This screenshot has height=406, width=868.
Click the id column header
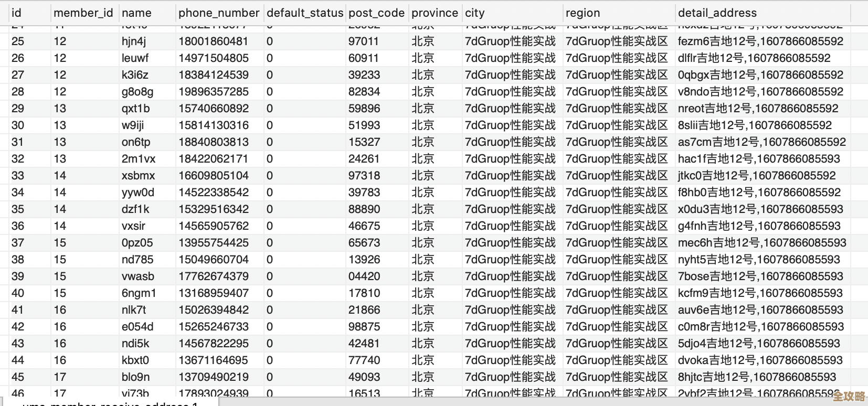click(17, 13)
